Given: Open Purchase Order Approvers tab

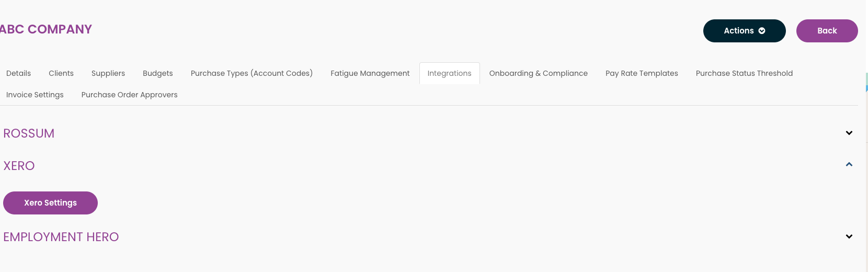Looking at the screenshot, I should click(x=129, y=95).
